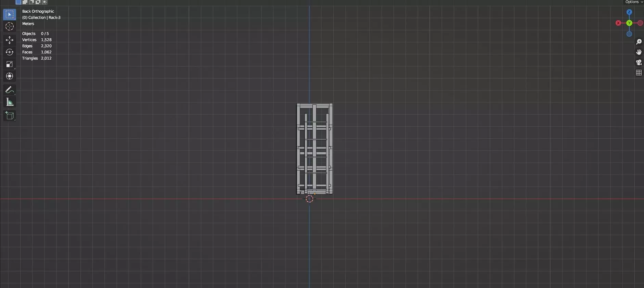Screen dimensions: 644x288
Task: Set selection mode to extend
Action: [x=25, y=2]
